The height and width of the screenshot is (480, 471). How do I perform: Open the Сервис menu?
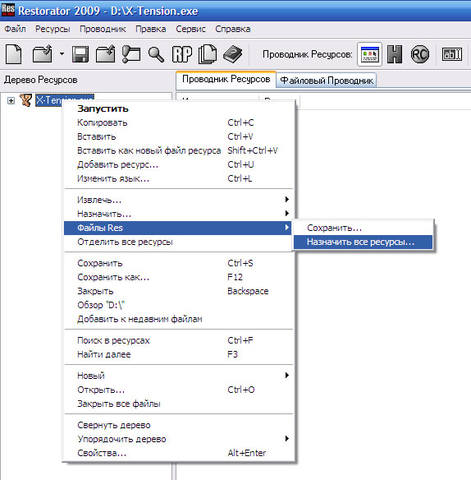(191, 29)
